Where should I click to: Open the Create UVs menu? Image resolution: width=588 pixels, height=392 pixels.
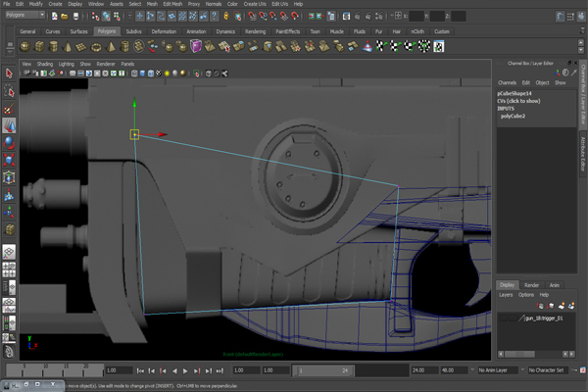255,4
